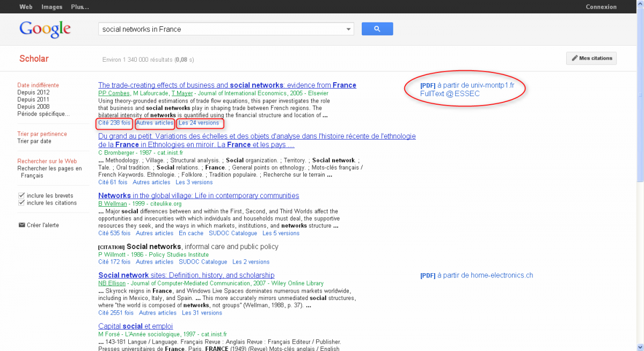This screenshot has width=644, height=351.
Task: Choose Période spécifique... filter
Action: click(x=43, y=113)
